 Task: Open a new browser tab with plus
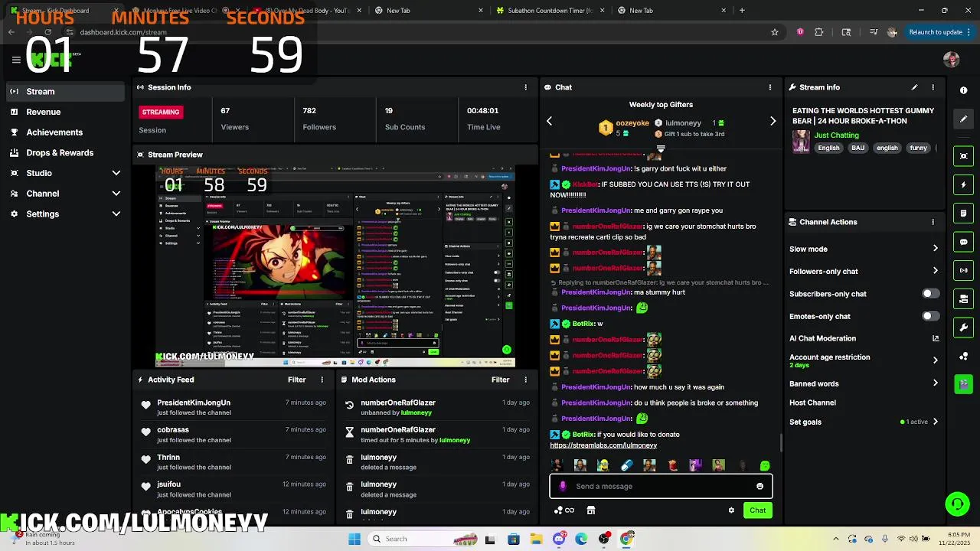click(x=742, y=11)
